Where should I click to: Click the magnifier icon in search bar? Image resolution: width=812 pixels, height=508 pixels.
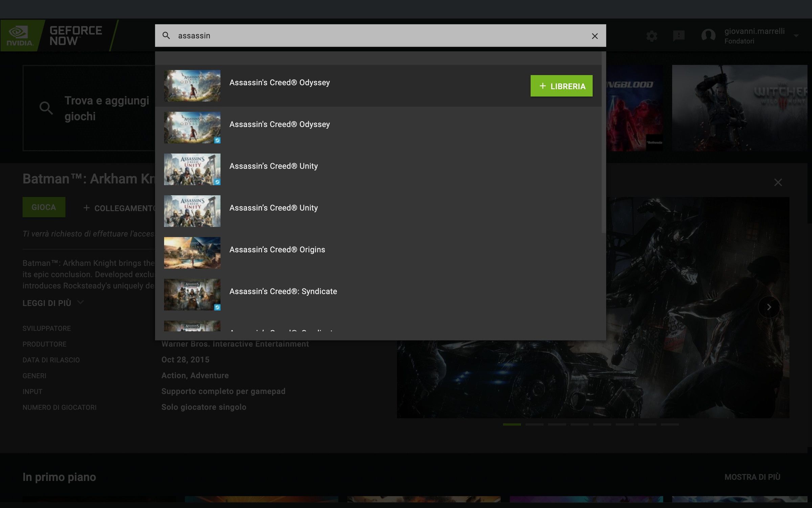pyautogui.click(x=166, y=36)
